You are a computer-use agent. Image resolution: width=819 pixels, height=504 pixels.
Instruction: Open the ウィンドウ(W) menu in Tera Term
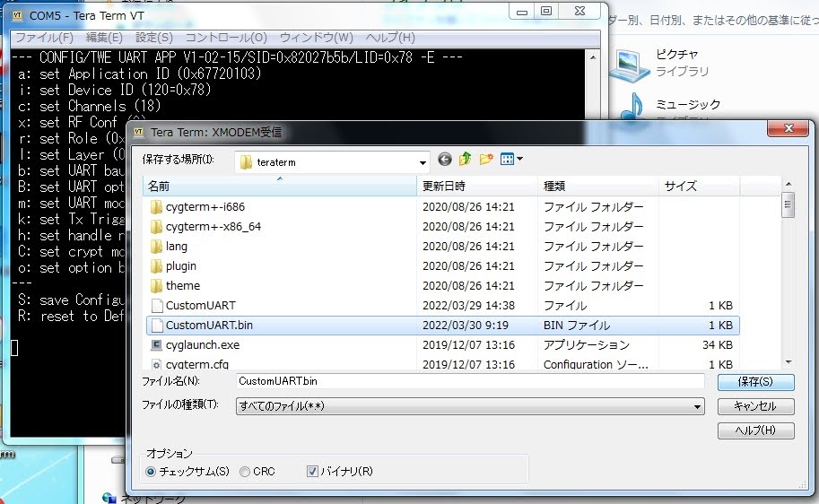tap(317, 38)
